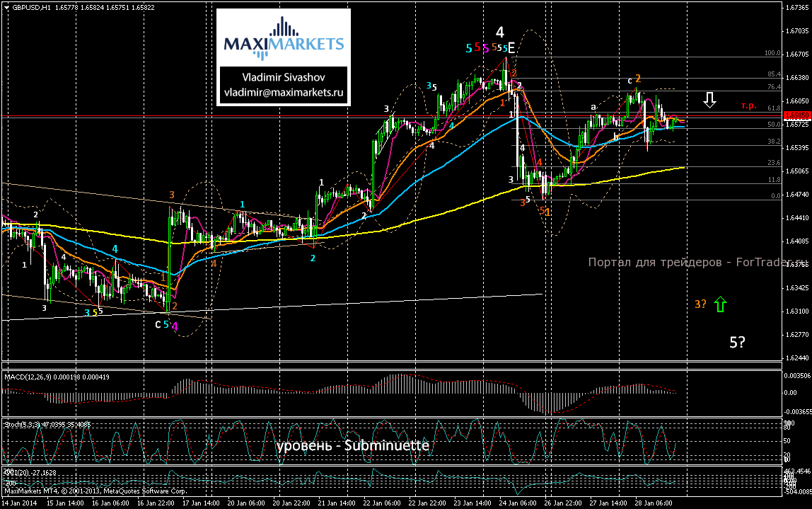Click the '22 Jan 22:00' time axis label

click(x=427, y=503)
